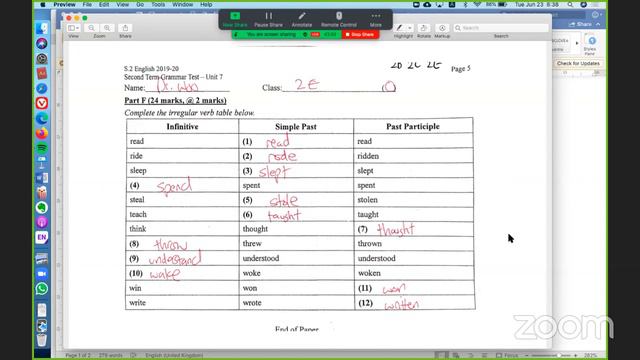Image resolution: width=640 pixels, height=360 pixels.
Task: Click the Wi-Fi status icon
Action: pyautogui.click(x=477, y=4)
